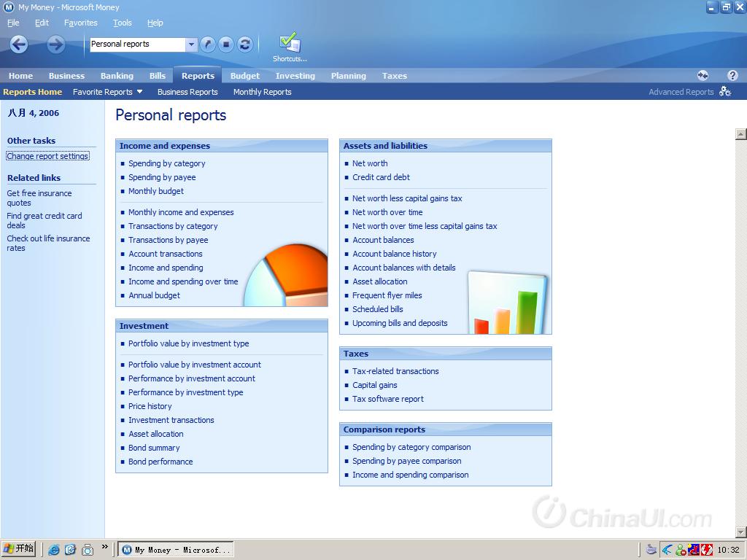747x560 pixels.
Task: Open Tax software report
Action: (x=388, y=399)
